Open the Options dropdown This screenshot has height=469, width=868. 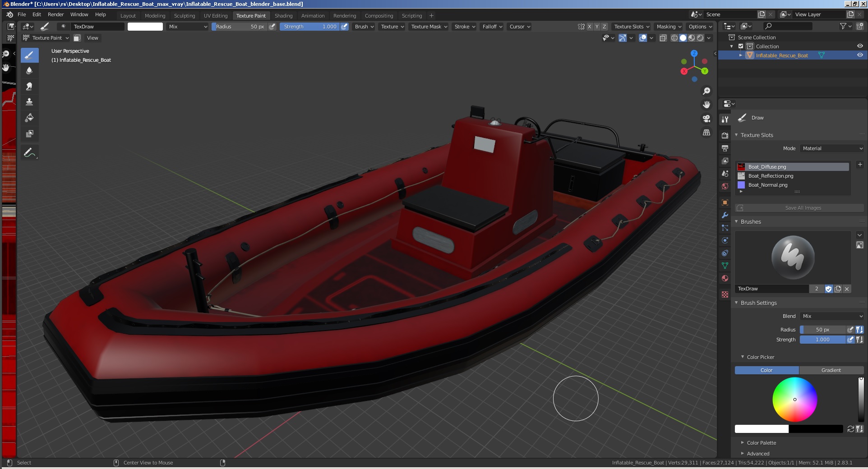tap(700, 27)
